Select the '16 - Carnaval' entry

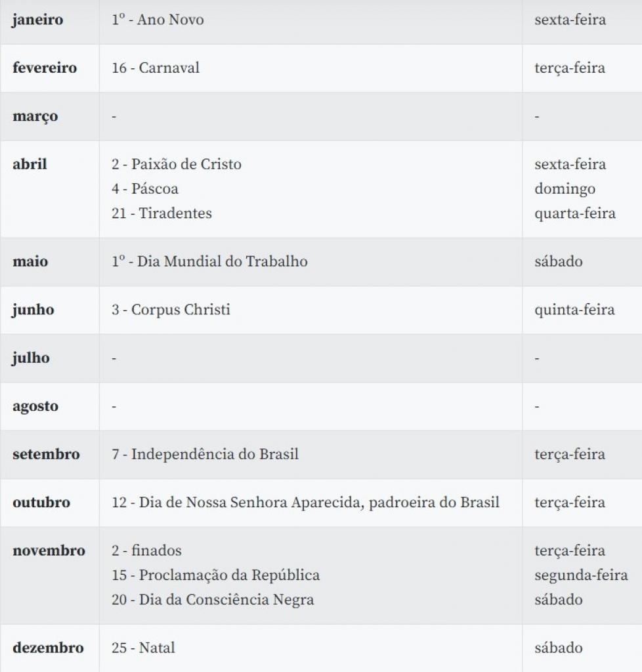point(156,68)
